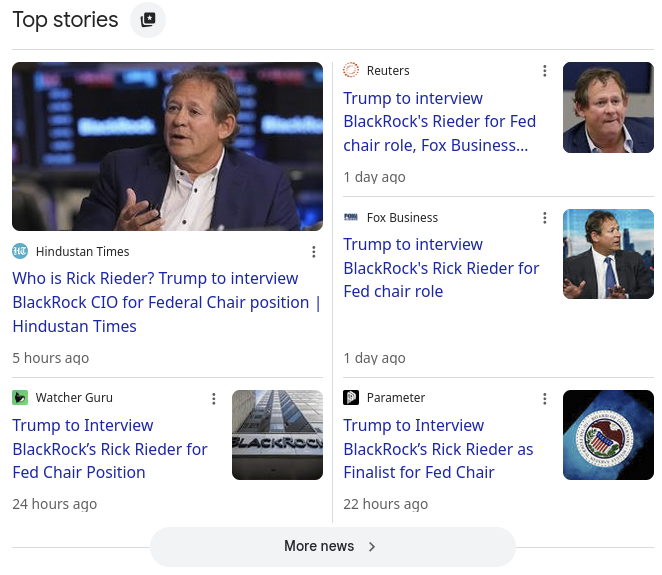The width and height of the screenshot is (662, 575).
Task: Click the BlackRock building thumbnail
Action: point(277,435)
